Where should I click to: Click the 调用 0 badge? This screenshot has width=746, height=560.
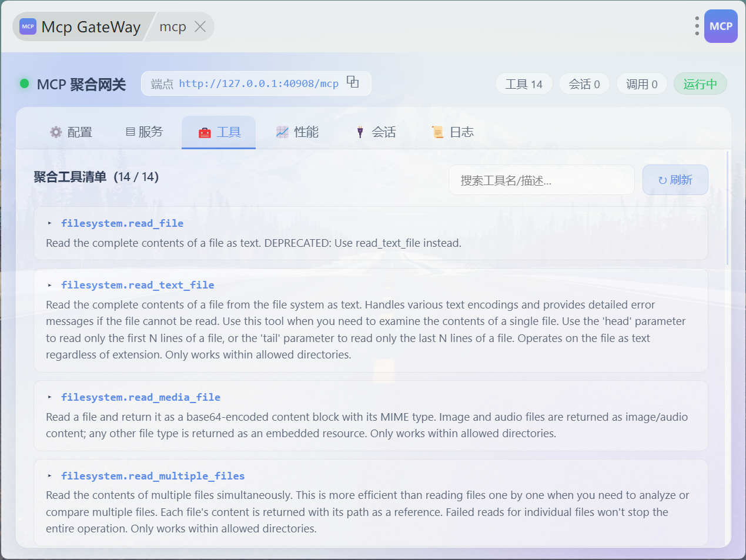[x=641, y=84]
